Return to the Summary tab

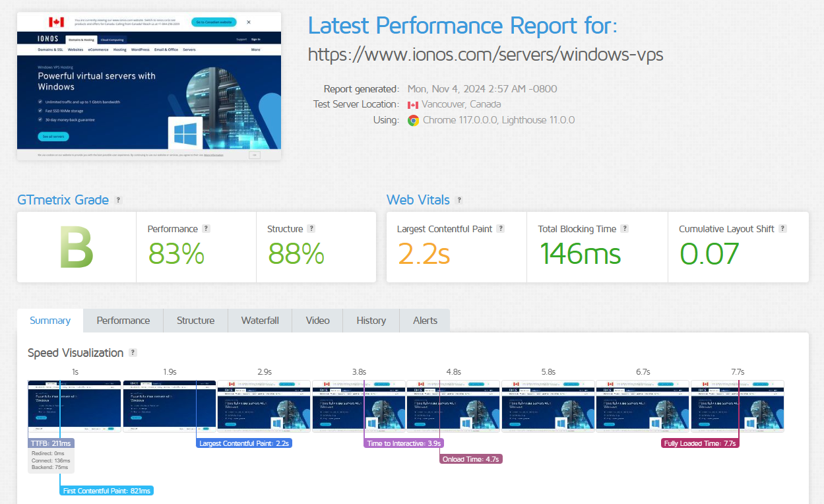(49, 320)
